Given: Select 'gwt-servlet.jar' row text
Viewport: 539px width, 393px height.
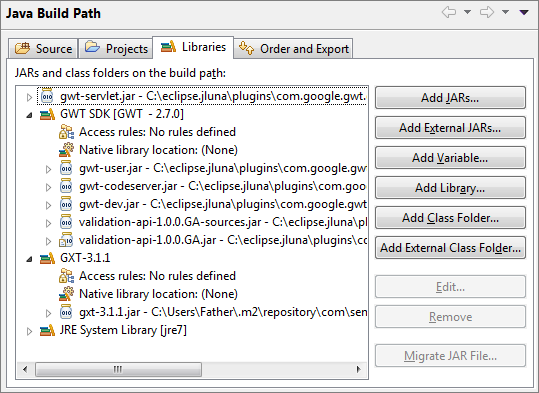Looking at the screenshot, I should point(213,96).
